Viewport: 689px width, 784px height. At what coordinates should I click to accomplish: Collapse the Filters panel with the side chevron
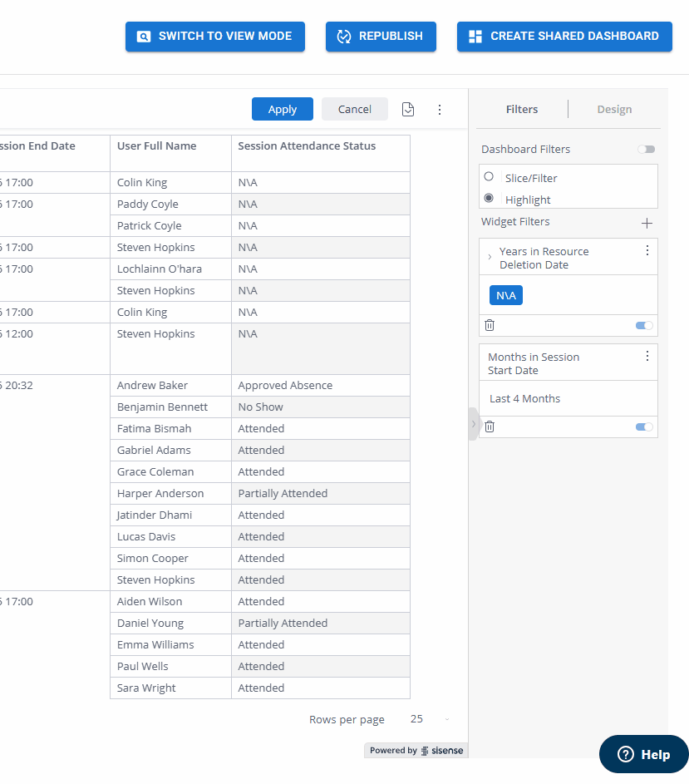(x=473, y=423)
